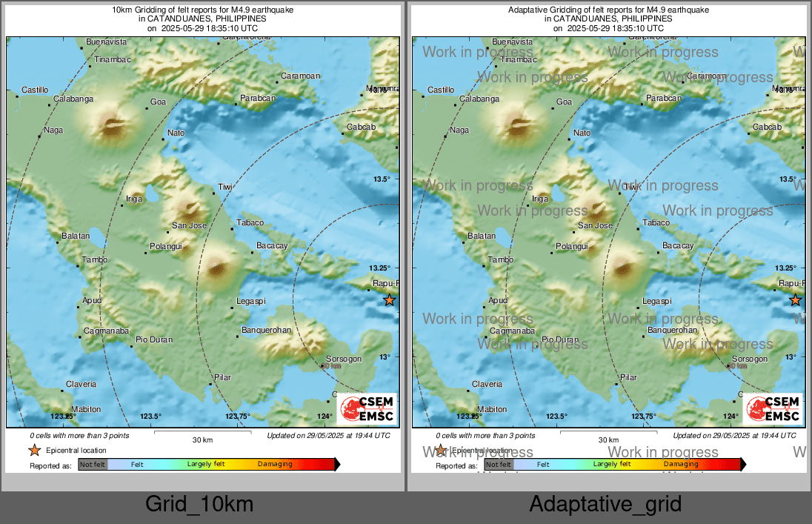Pick the Largely felt segment in the Adaptative_grid legend
The height and width of the screenshot is (524, 812).
click(612, 465)
